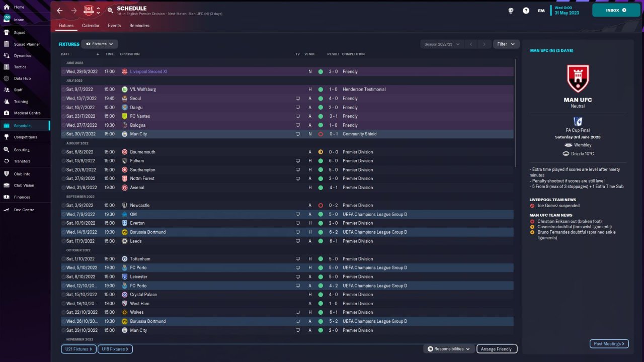Viewport: 644px width, 362px height.
Task: Open Dev. Centre in the sidebar
Action: [25, 210]
